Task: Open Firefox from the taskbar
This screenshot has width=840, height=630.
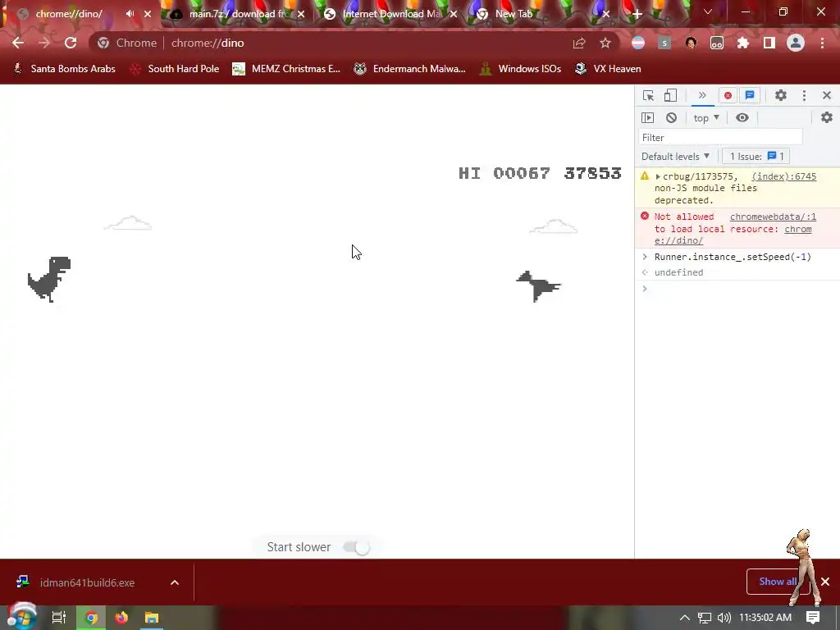Action: [121, 618]
